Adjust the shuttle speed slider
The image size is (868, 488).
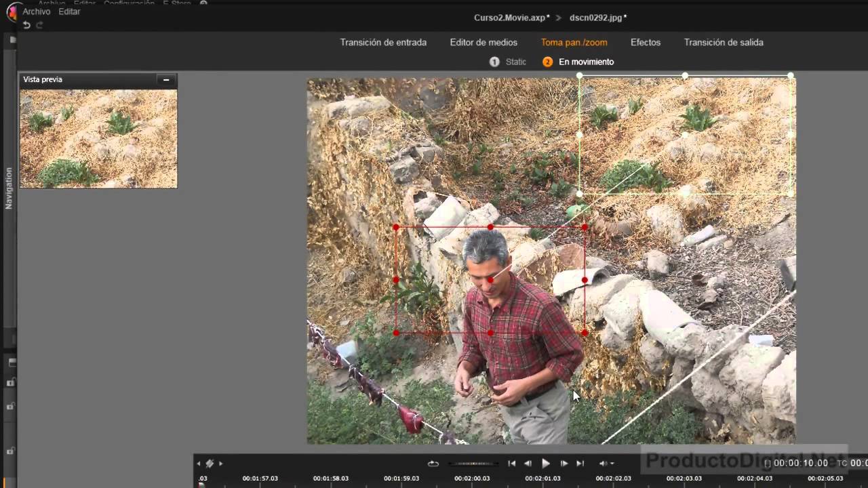coord(473,464)
